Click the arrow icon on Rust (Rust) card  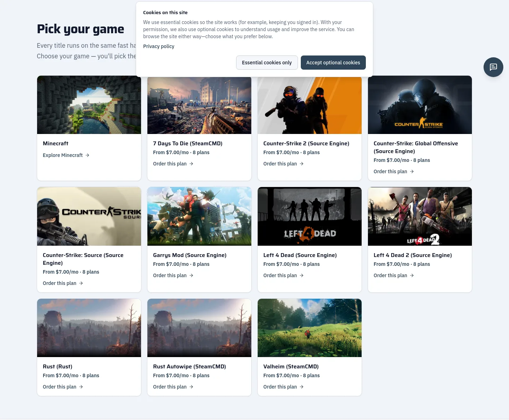[81, 387]
